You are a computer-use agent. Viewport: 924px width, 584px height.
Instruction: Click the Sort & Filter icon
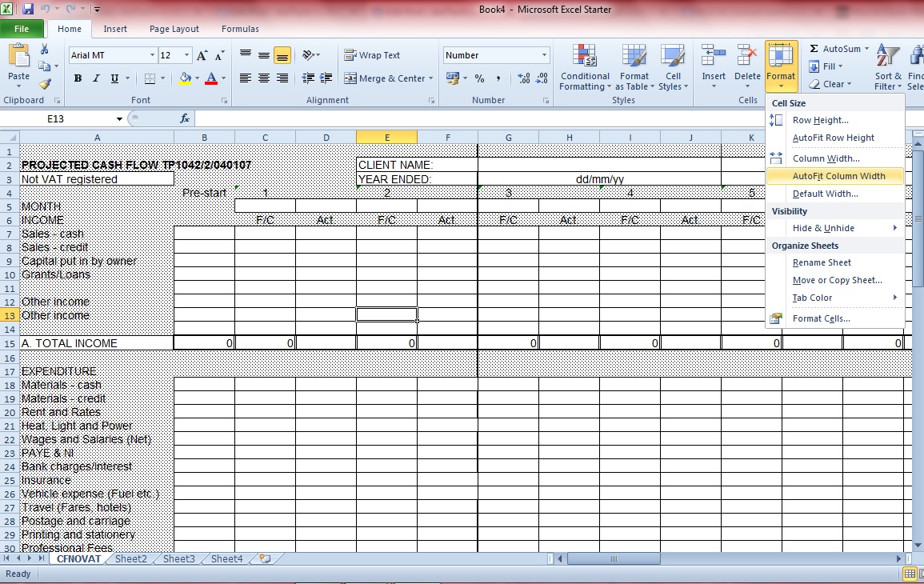point(887,68)
